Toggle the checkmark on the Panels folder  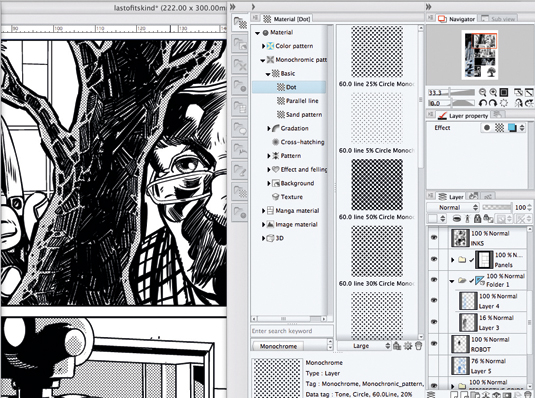point(471,260)
